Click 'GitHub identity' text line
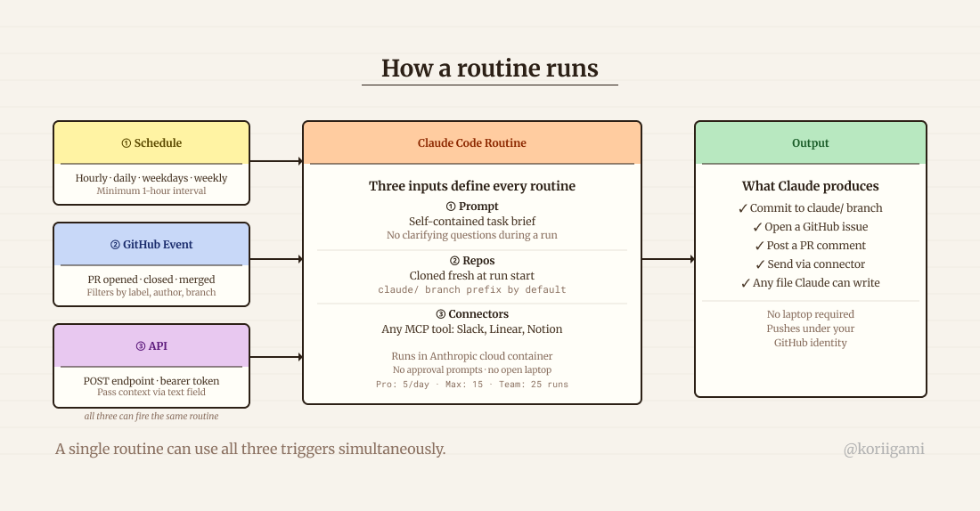Viewport: 980px width, 511px height. pos(811,343)
